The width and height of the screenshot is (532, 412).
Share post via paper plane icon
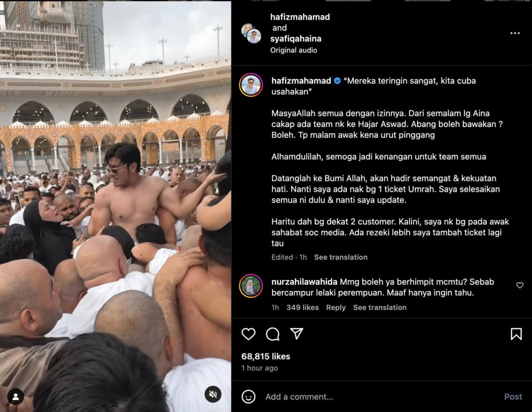(297, 334)
